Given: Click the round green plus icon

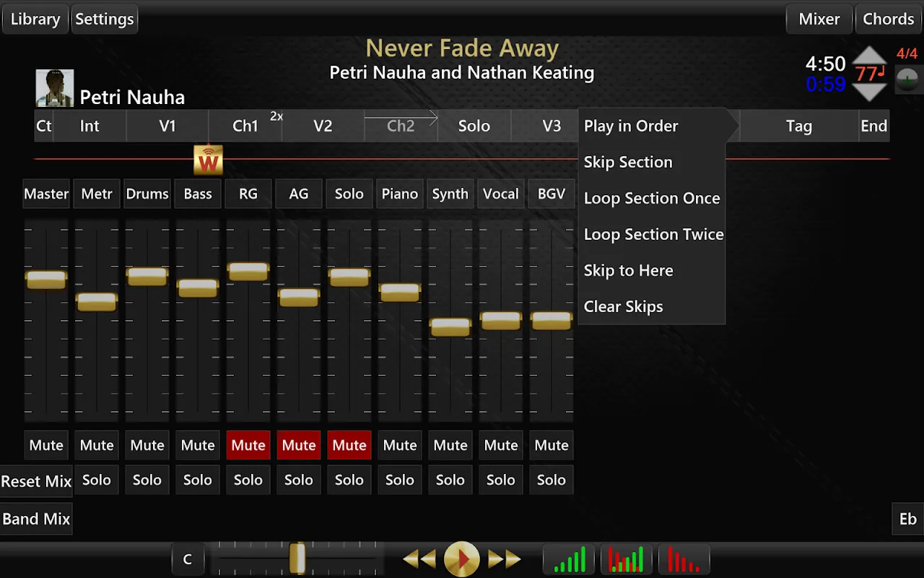Looking at the screenshot, I should coord(907,79).
